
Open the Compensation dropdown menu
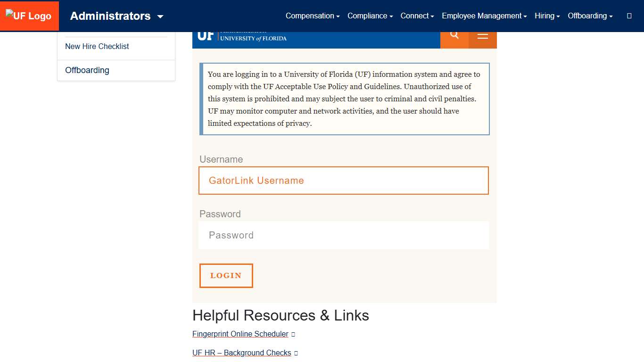(313, 16)
